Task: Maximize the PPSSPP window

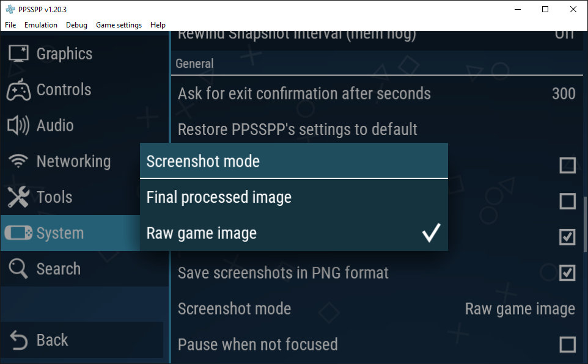Action: 545,9
